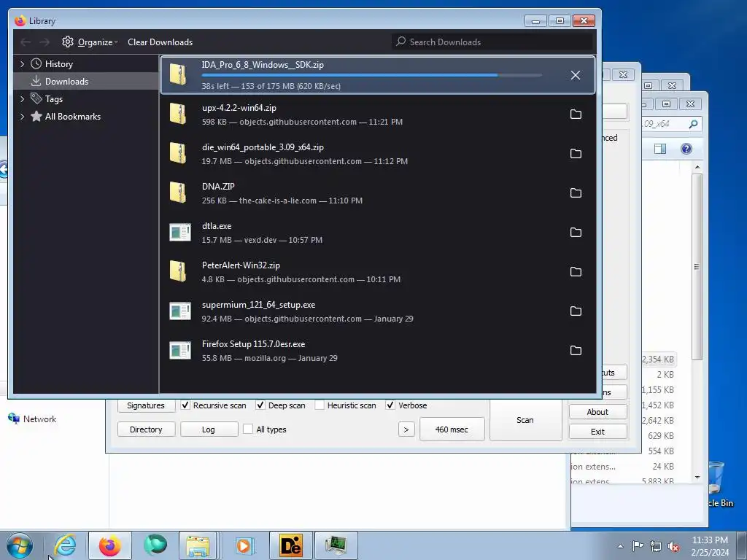Click the > arrow button
The height and width of the screenshot is (560, 747).
406,429
